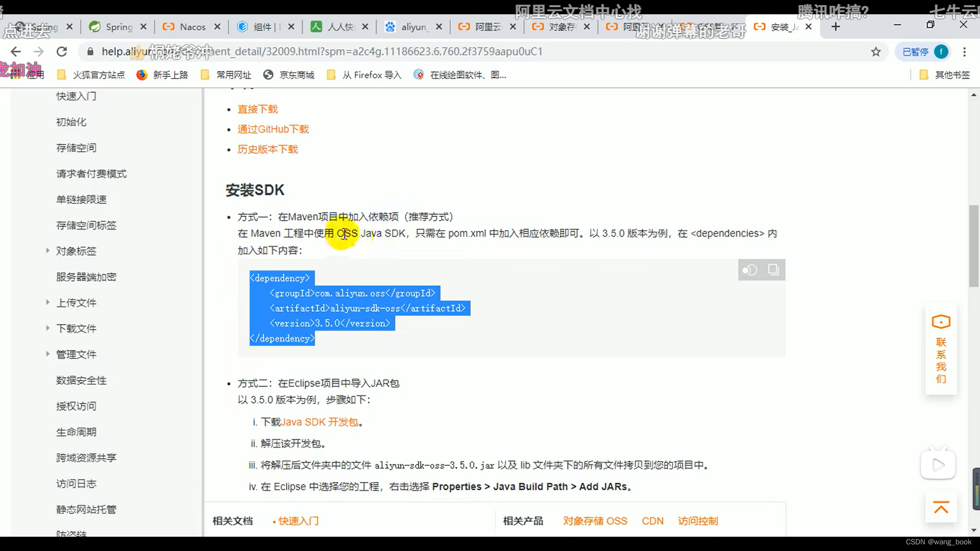Click the version 3.5.0 code line

[330, 323]
